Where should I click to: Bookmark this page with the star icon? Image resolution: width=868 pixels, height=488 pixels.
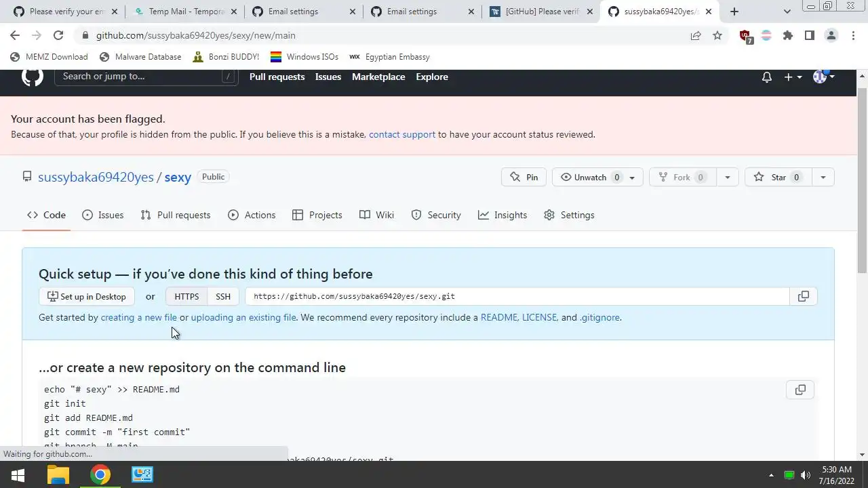click(717, 35)
